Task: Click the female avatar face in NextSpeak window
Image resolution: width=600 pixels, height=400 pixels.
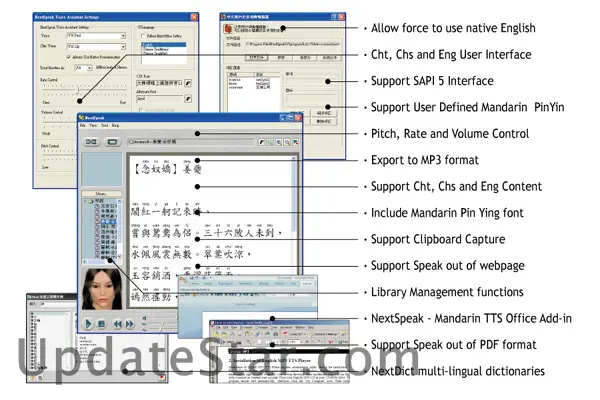Action: (x=102, y=289)
